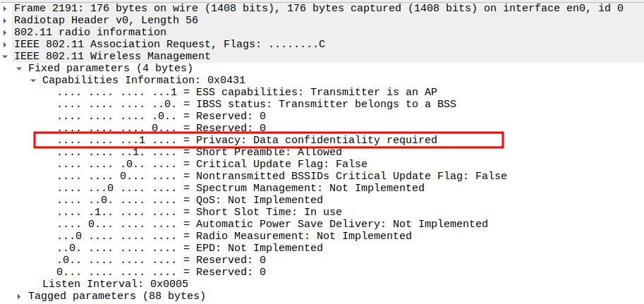Expand the IEEE 802.11 Association Request node

coord(6,44)
